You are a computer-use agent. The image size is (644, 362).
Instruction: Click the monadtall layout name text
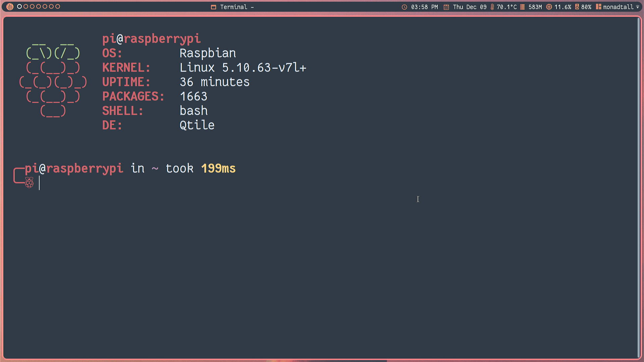click(618, 7)
